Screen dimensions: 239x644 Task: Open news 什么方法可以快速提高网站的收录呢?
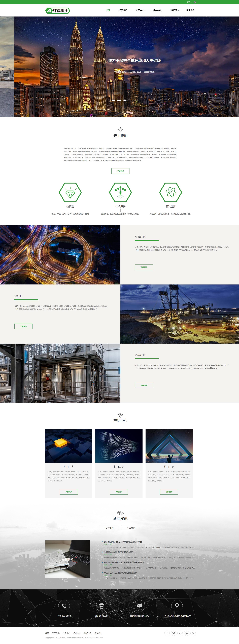tap(120, 573)
